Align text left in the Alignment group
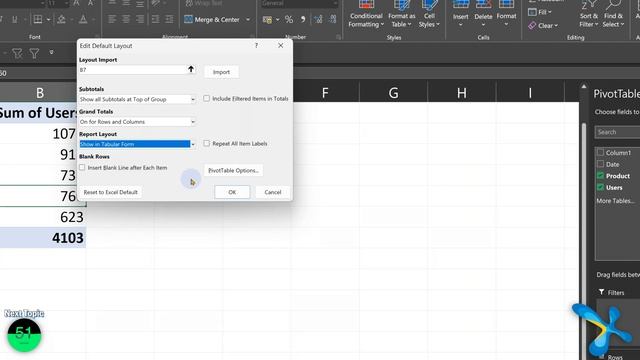The image size is (640, 360). click(112, 20)
